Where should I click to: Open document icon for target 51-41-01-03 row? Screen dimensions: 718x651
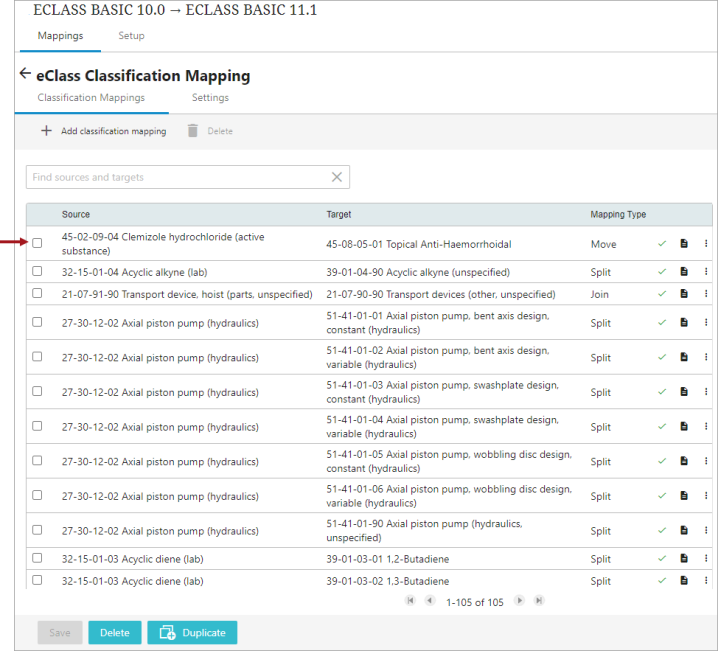coord(684,391)
